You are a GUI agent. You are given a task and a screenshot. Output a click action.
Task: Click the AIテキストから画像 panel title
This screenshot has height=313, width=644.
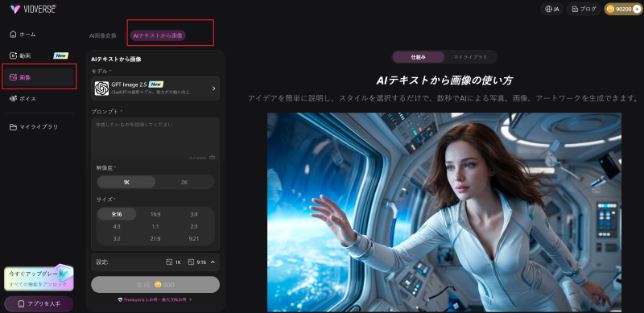pyautogui.click(x=116, y=60)
